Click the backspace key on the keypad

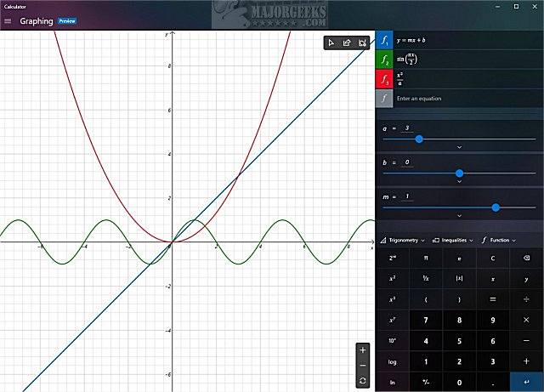pos(526,258)
